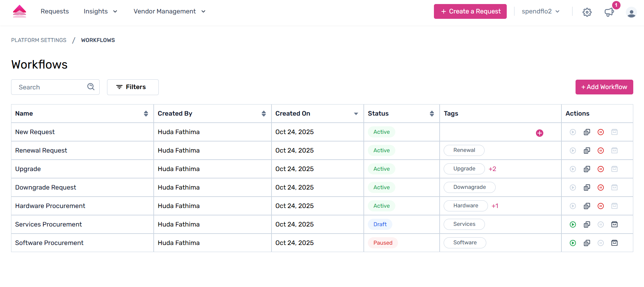Open the user profile avatar

(x=631, y=12)
